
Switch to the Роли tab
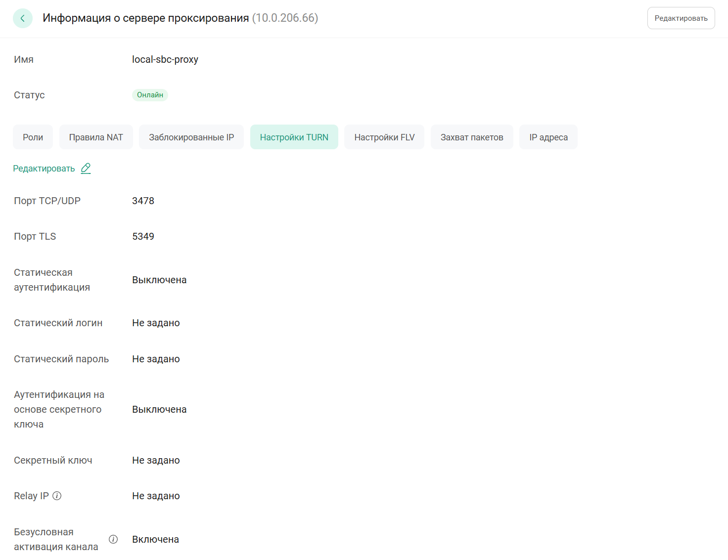[x=33, y=137]
